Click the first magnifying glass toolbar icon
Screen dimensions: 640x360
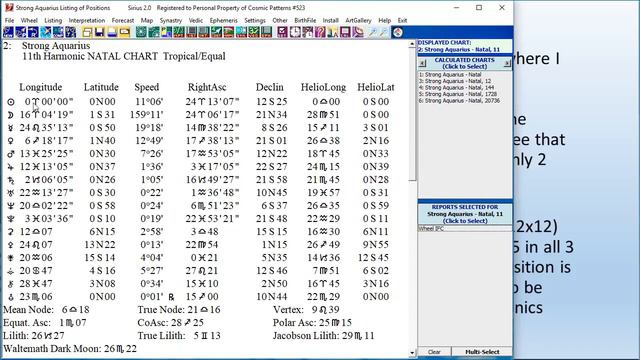point(372,32)
